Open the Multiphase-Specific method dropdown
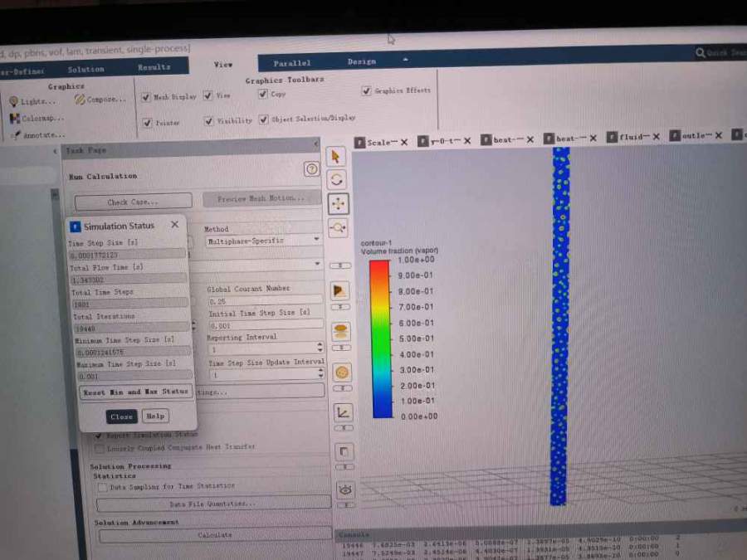 pos(263,241)
